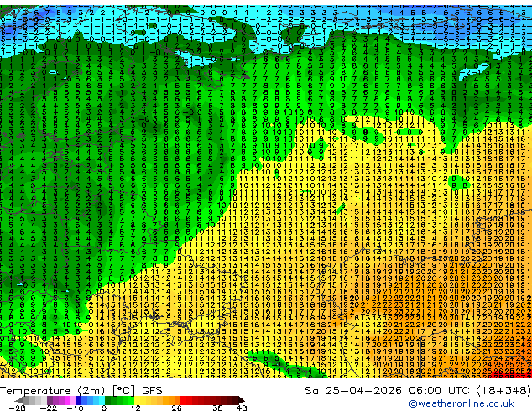Click the '-28' legend scale value
The height and width of the screenshot is (411, 532).
click(17, 408)
